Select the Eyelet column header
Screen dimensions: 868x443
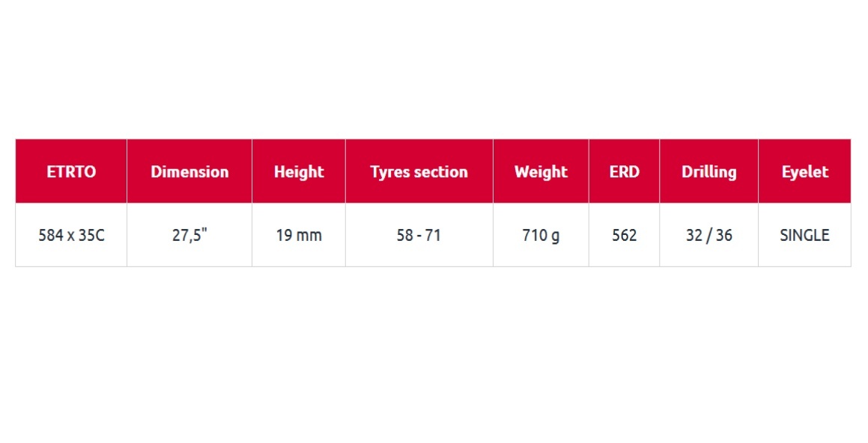(x=805, y=171)
